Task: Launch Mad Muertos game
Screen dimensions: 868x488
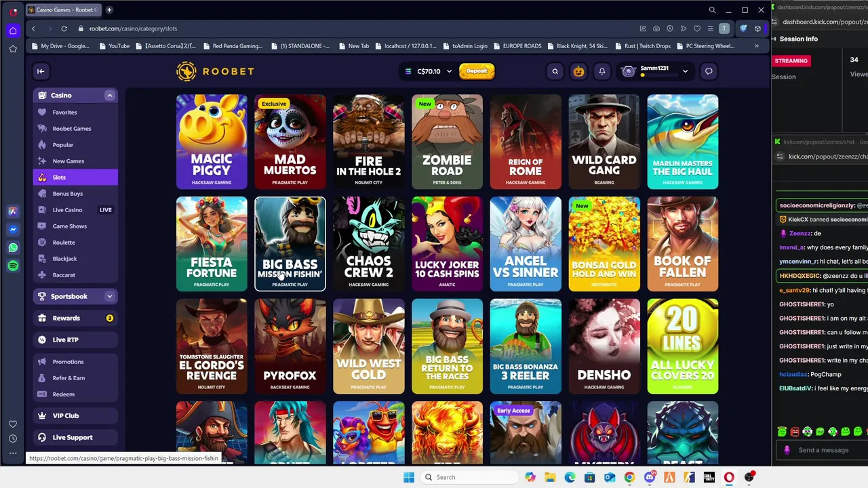Action: tap(290, 142)
